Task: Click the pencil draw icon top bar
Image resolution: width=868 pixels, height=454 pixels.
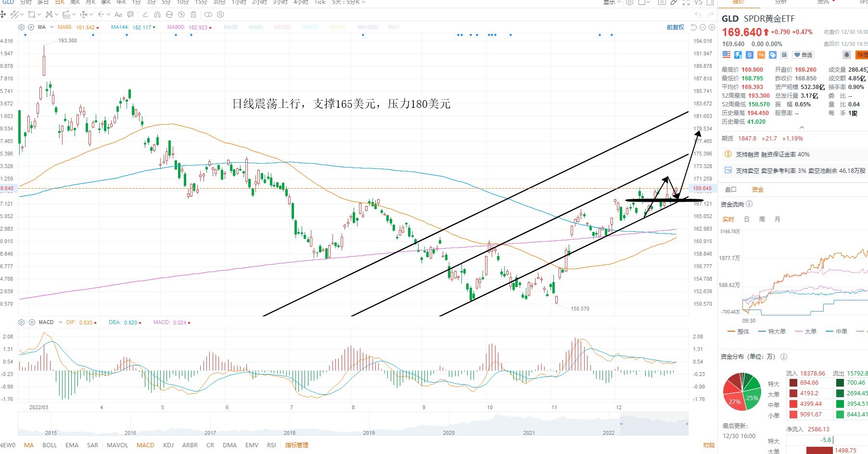Action: (x=674, y=2)
